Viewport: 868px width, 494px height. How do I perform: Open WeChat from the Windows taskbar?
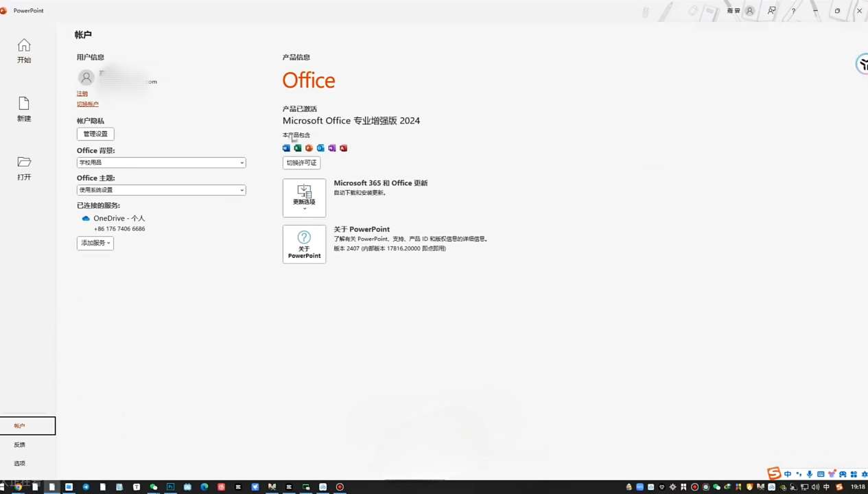[154, 487]
